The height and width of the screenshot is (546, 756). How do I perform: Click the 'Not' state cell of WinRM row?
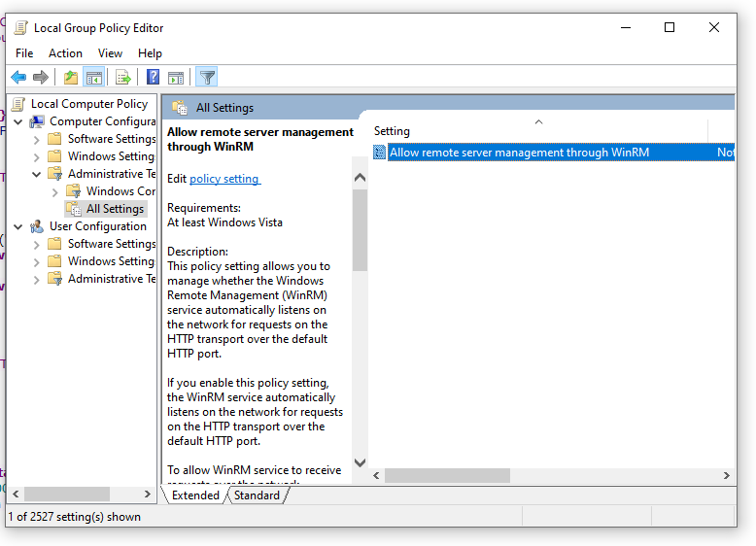(725, 153)
